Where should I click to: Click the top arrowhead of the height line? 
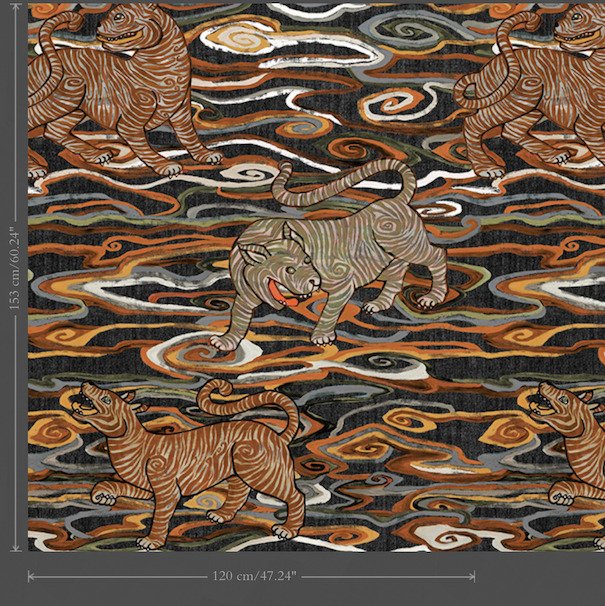(15, 8)
